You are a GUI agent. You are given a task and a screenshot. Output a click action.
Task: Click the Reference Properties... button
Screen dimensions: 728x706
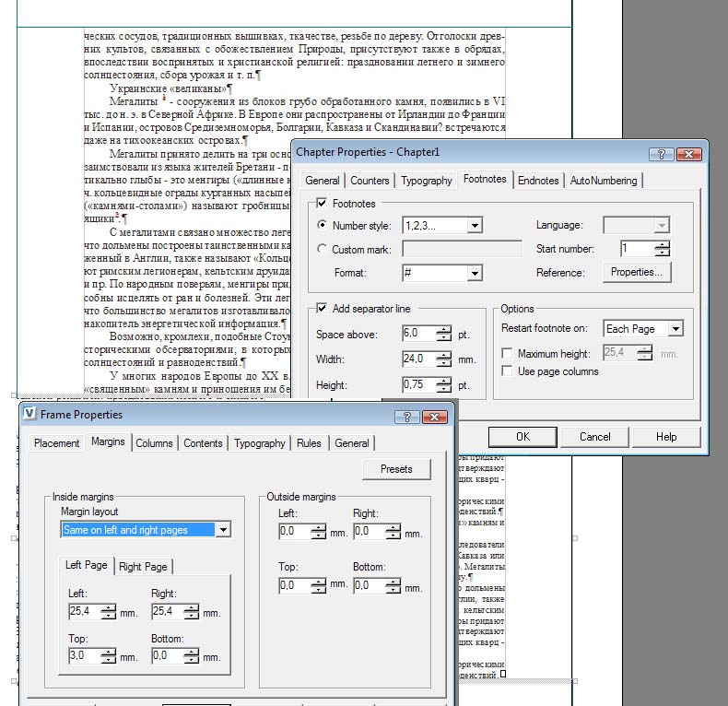click(637, 272)
